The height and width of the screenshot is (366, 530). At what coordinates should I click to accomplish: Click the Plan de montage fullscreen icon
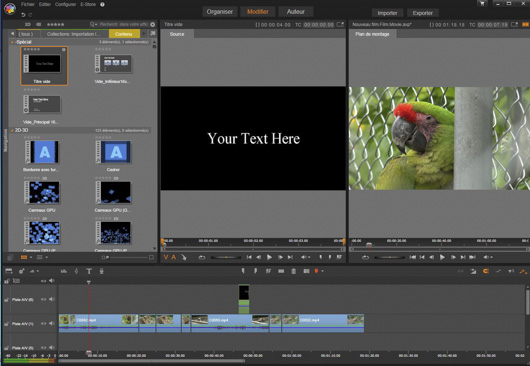tap(514, 24)
